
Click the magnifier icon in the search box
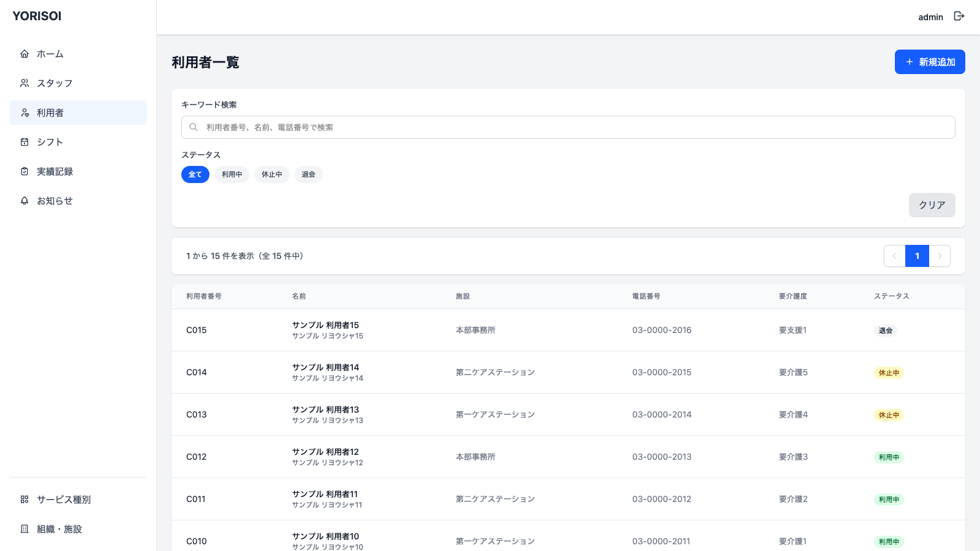pyautogui.click(x=194, y=127)
